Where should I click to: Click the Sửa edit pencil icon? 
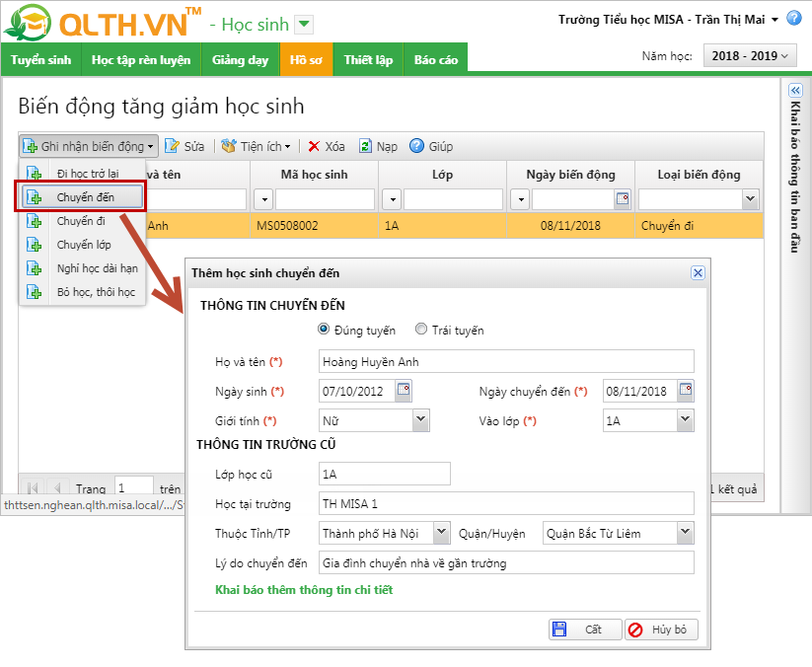[172, 147]
